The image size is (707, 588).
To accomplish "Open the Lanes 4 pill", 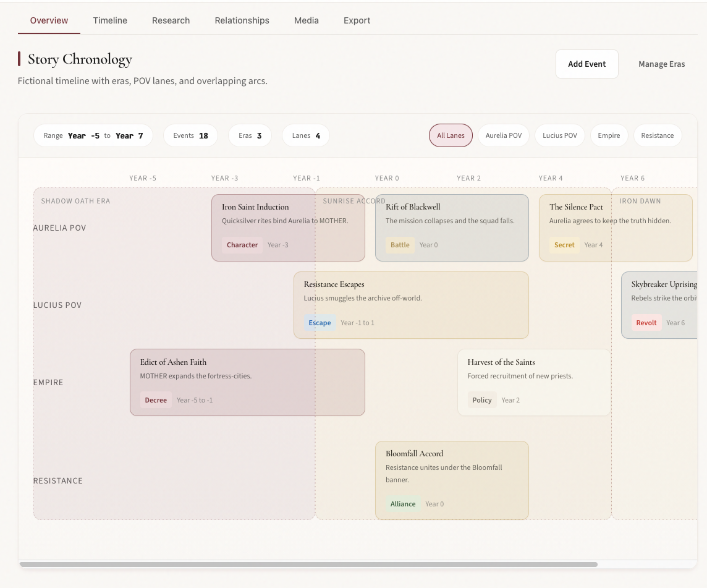I will [305, 135].
